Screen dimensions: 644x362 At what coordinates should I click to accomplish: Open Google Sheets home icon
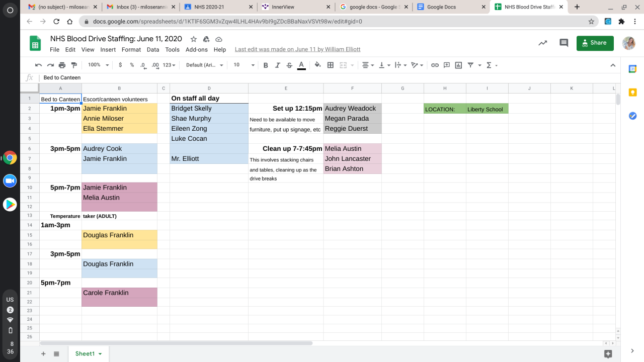pyautogui.click(x=35, y=43)
